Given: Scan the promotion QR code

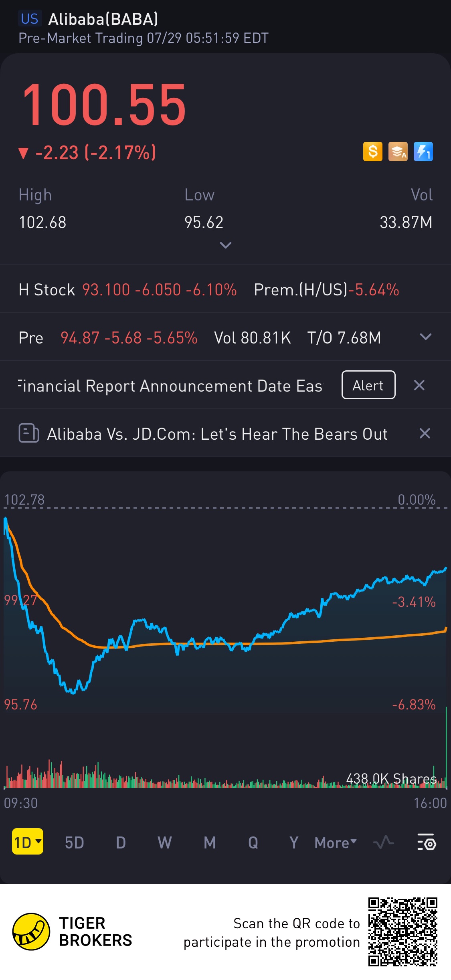Looking at the screenshot, I should (402, 932).
